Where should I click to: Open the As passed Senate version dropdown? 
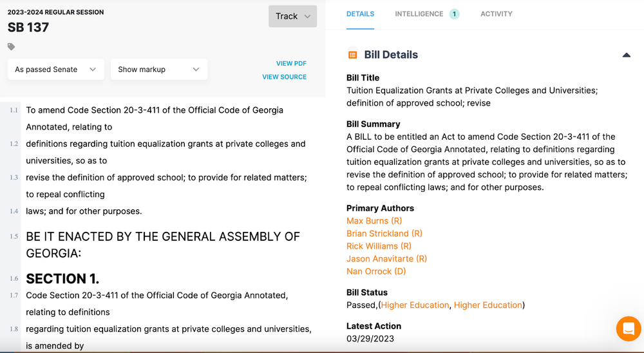point(55,70)
